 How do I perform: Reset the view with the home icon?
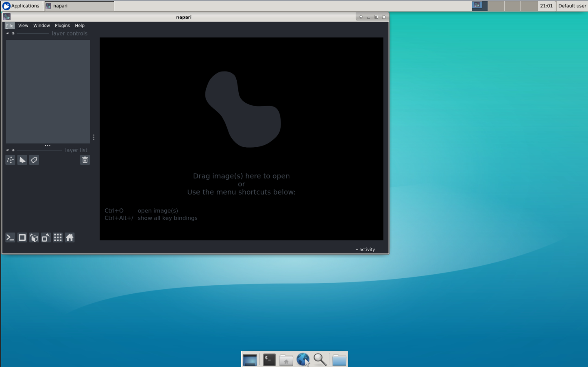(69, 237)
